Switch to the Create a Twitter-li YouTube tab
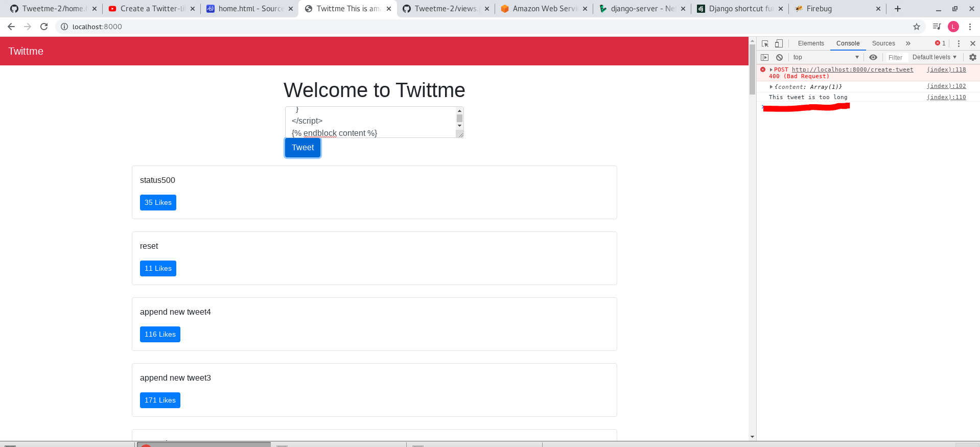980x447 pixels. point(152,9)
